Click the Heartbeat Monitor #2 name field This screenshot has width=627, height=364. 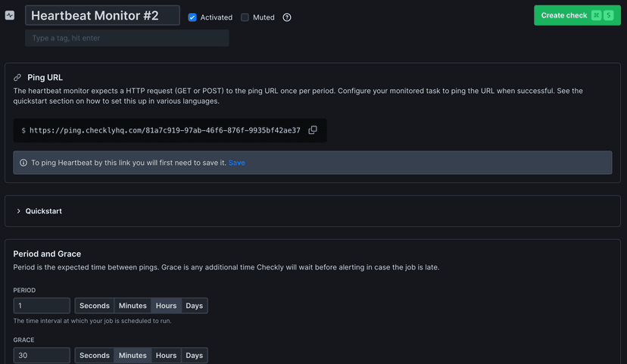point(102,15)
